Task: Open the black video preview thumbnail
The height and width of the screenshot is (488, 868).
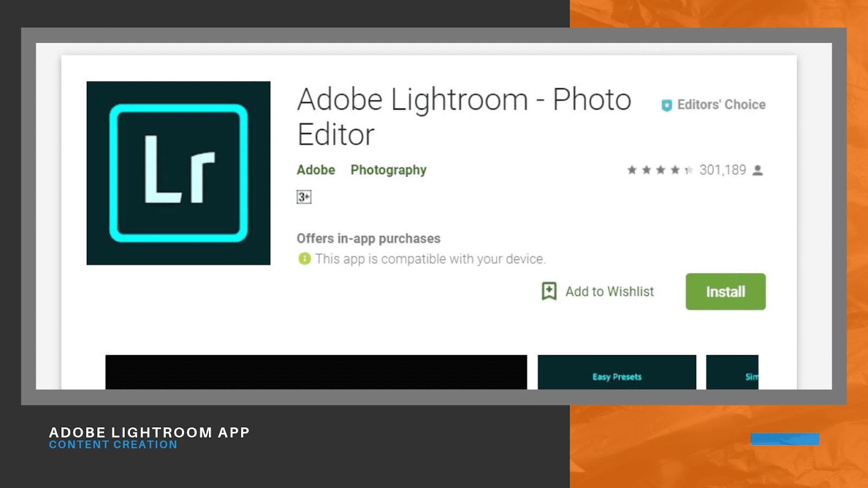Action: (316, 372)
